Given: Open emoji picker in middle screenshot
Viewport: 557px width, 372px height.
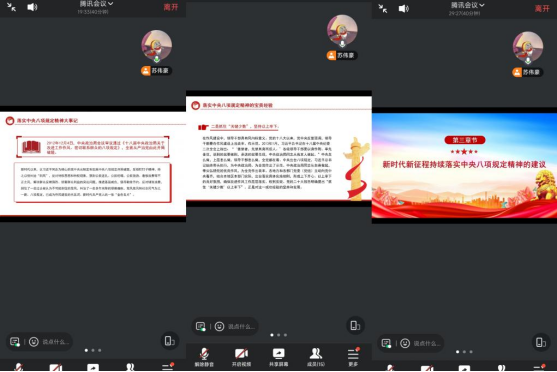Looking at the screenshot, I should [220, 326].
